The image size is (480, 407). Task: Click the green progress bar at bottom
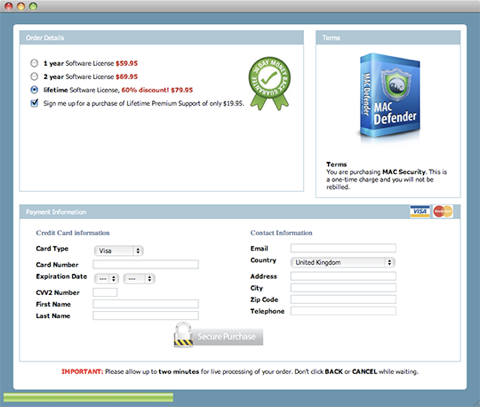(88, 397)
